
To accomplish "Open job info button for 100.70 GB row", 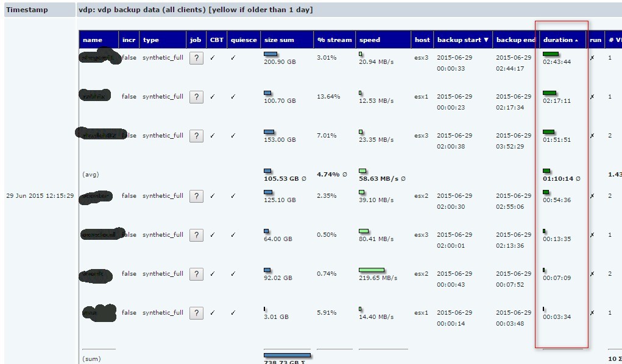I will pyautogui.click(x=196, y=97).
